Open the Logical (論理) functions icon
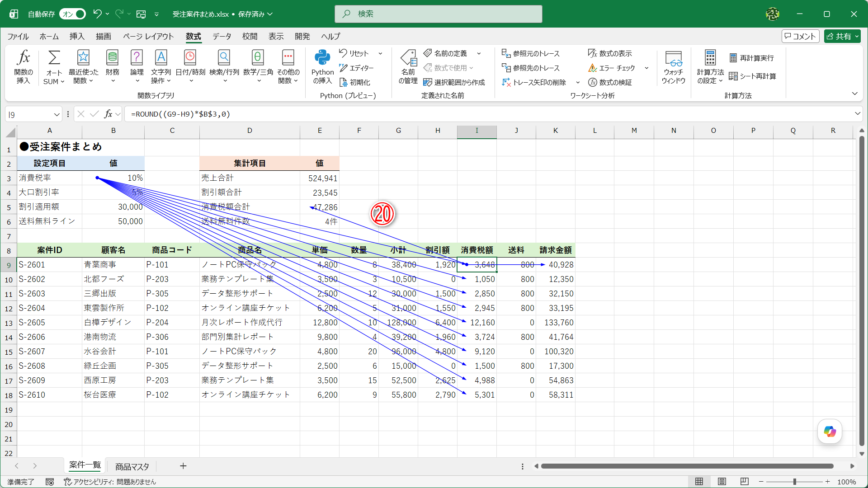The image size is (868, 488). click(137, 57)
